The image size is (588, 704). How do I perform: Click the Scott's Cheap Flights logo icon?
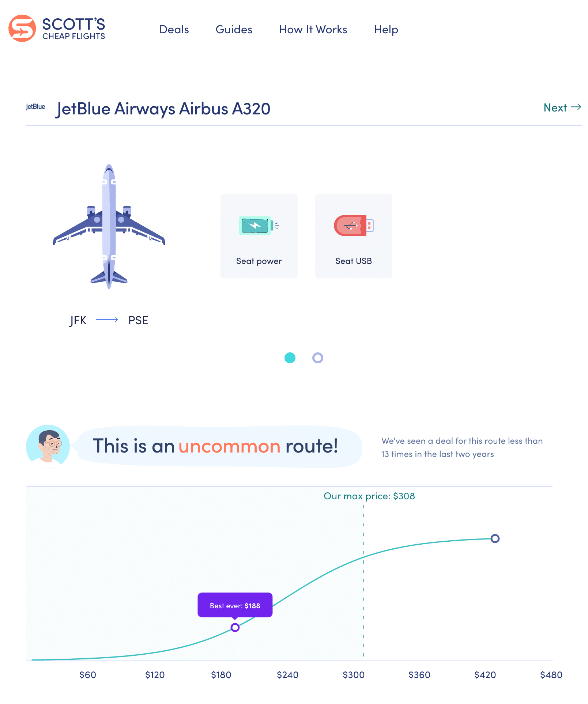pos(22,29)
